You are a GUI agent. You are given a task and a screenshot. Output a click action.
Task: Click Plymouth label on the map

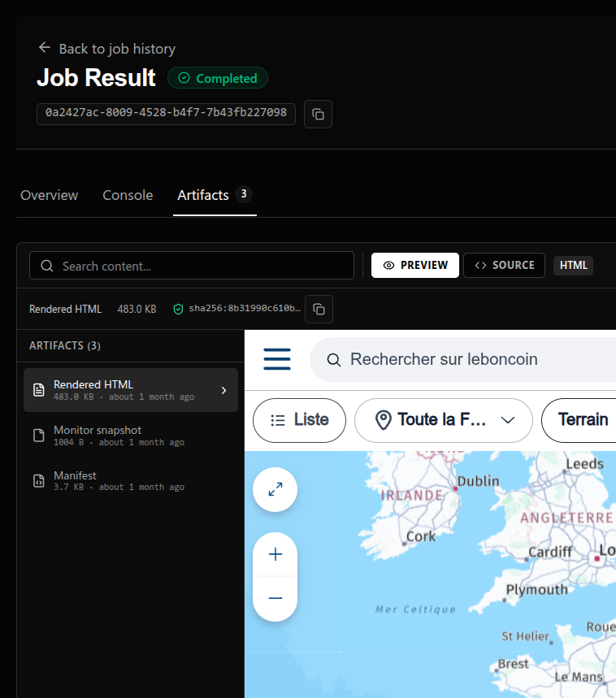pyautogui.click(x=537, y=590)
